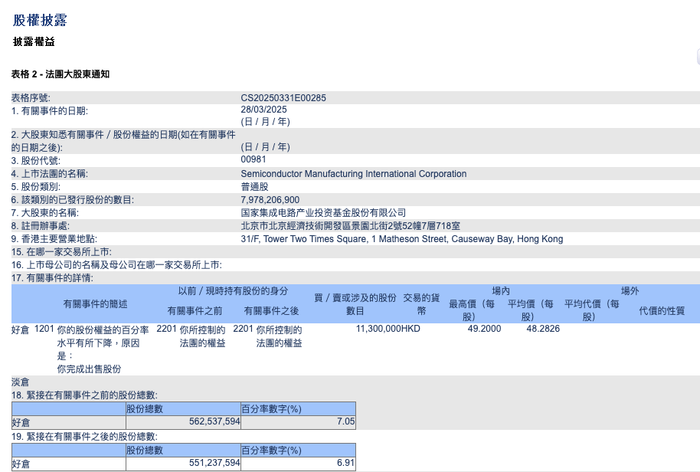Click the 場內 column group header
Image resolution: width=700 pixels, height=472 pixels.
point(500,291)
